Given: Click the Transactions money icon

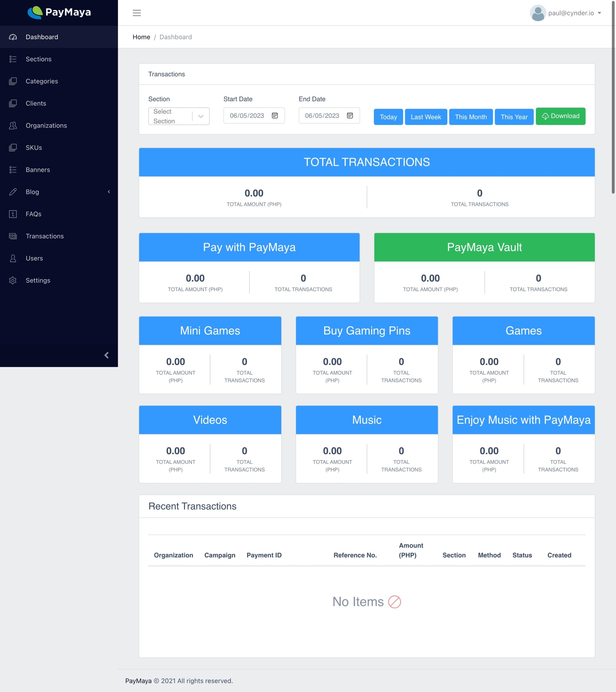Looking at the screenshot, I should pyautogui.click(x=13, y=236).
